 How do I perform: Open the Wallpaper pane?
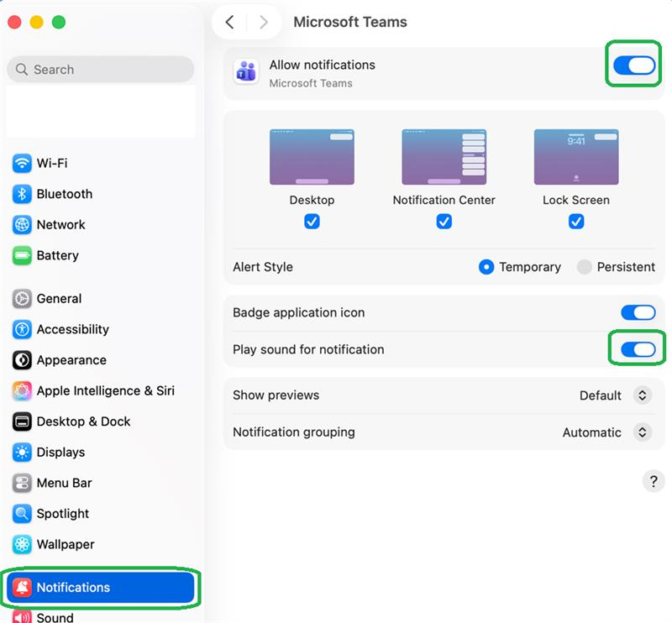101,545
